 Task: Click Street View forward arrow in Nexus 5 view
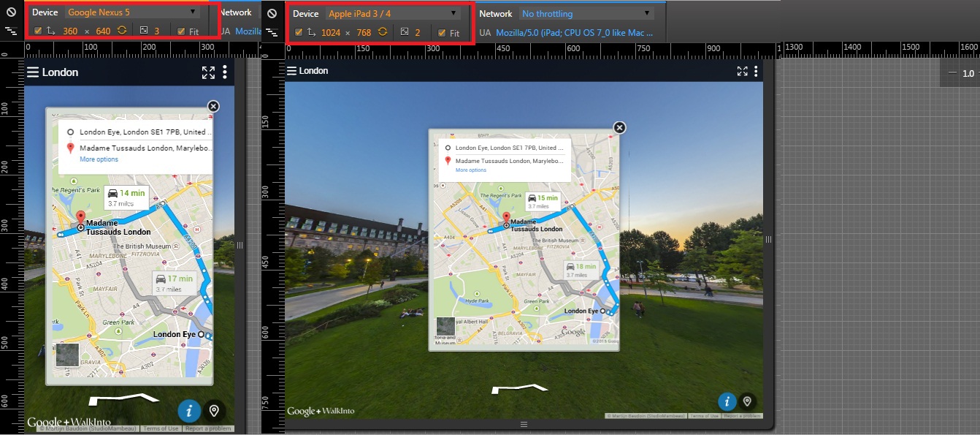coord(123,399)
